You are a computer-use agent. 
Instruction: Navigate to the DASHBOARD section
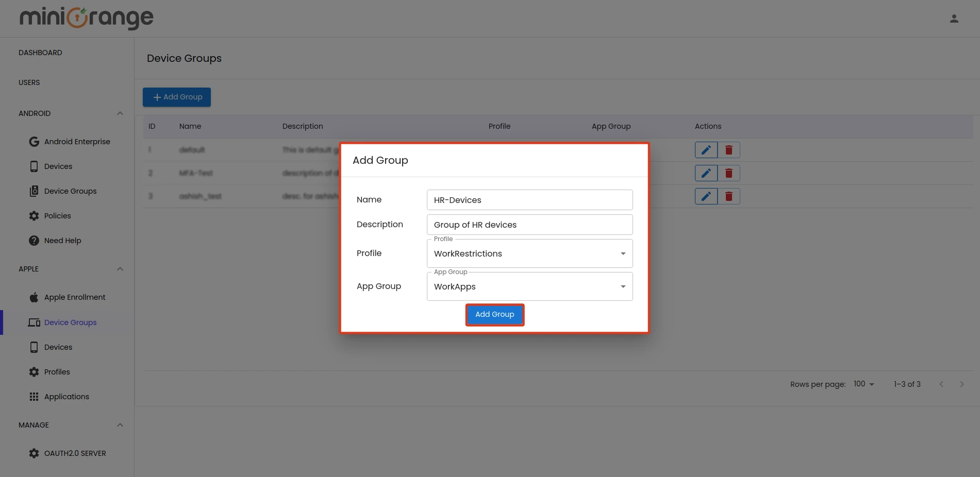point(40,52)
